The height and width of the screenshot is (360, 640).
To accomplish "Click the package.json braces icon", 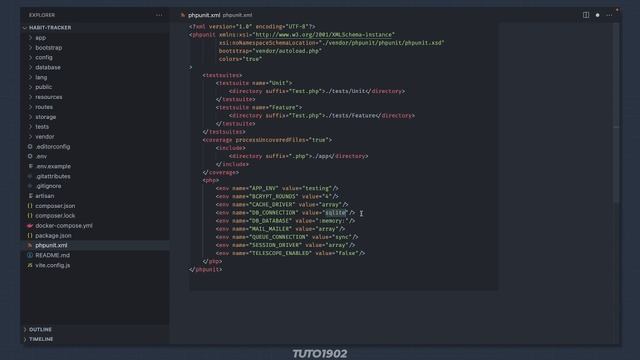I will 30,236.
